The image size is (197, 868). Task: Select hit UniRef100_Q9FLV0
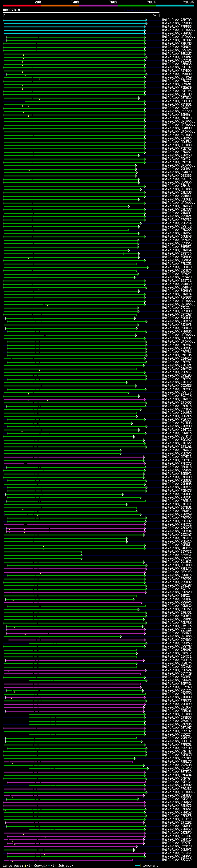tap(177, 737)
